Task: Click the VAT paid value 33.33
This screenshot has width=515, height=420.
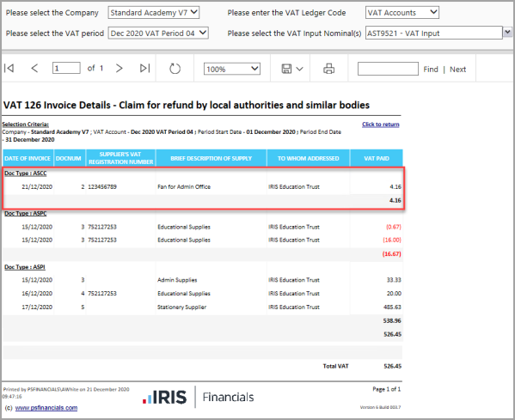Action: pyautogui.click(x=394, y=280)
